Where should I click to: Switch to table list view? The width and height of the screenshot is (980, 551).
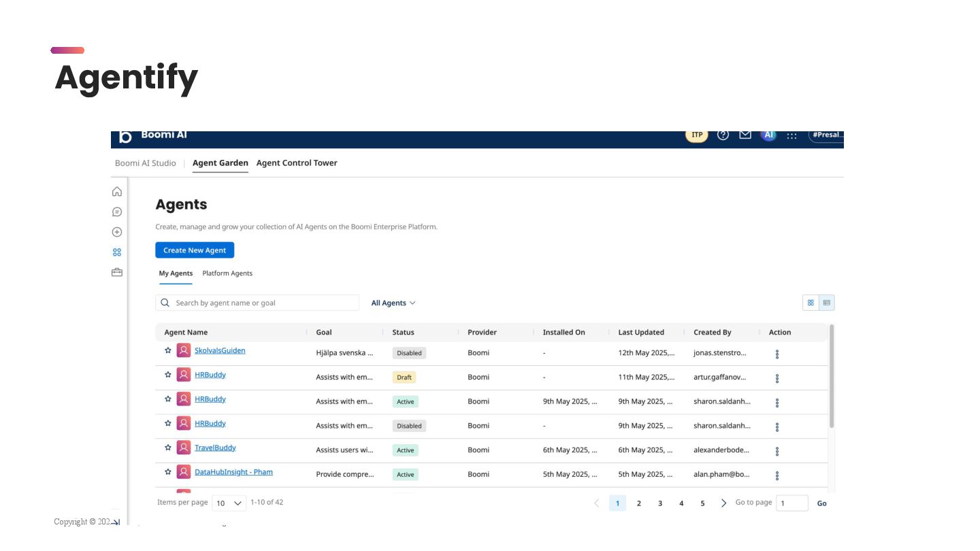(x=827, y=303)
